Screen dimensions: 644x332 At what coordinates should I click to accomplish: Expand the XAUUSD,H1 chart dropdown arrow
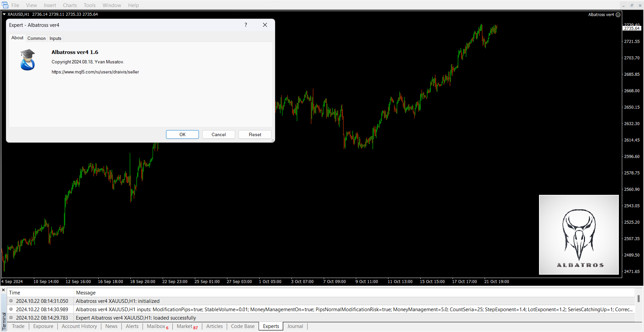point(4,14)
